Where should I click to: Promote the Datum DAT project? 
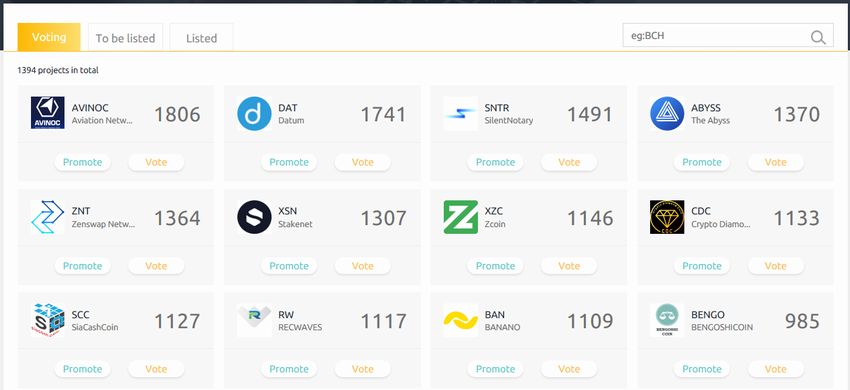[289, 162]
